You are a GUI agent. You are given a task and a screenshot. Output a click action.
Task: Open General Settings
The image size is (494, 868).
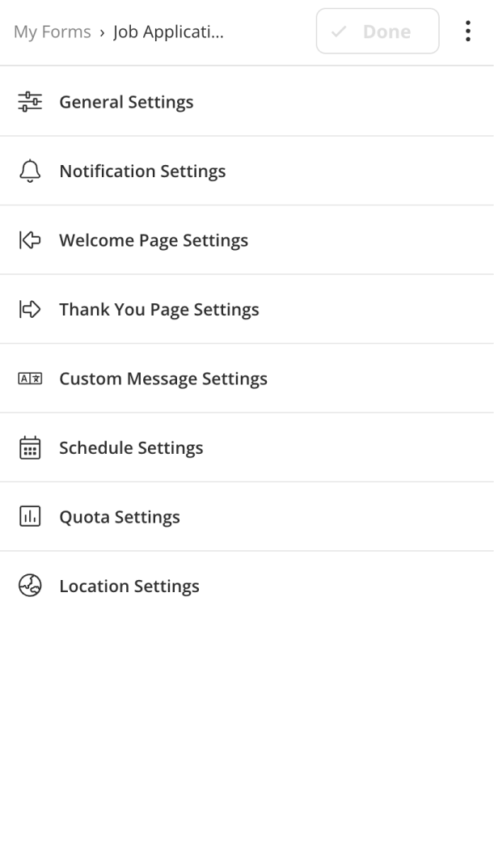click(126, 102)
